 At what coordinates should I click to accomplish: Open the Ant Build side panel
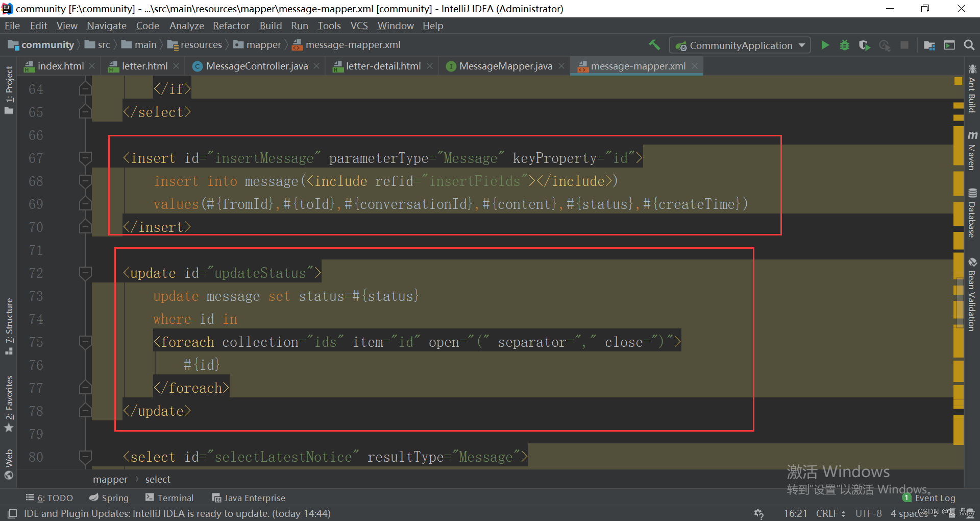click(x=972, y=88)
